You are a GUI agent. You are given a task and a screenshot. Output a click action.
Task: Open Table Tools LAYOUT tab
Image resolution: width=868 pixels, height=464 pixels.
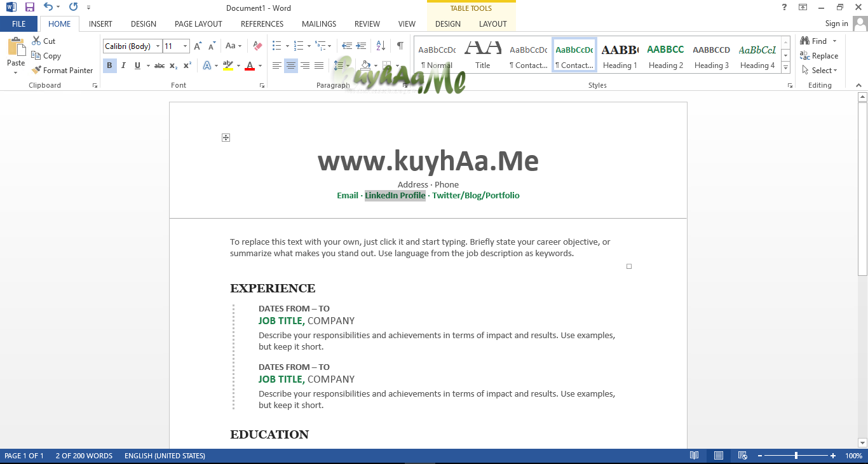click(493, 24)
